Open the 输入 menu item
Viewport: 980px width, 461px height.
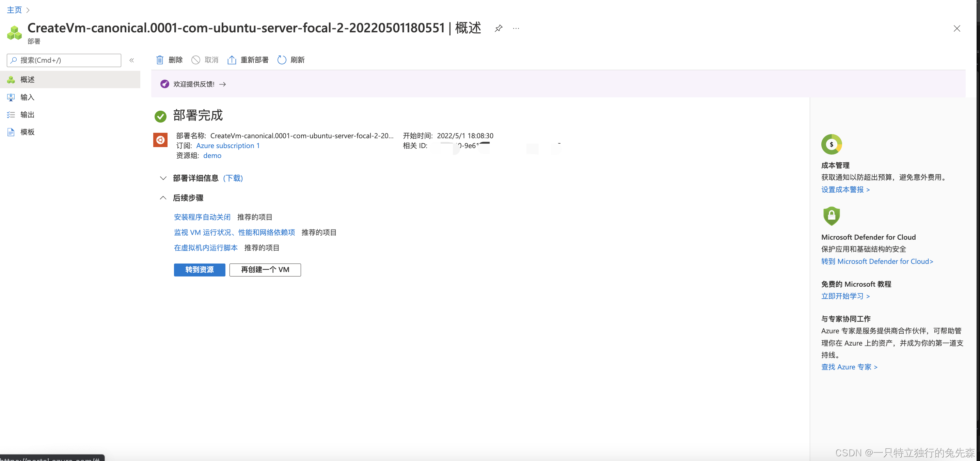click(27, 97)
